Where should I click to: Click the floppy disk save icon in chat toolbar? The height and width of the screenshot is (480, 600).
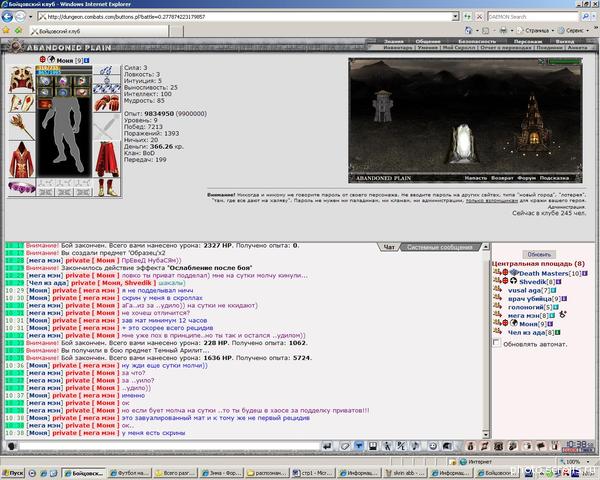coord(373,446)
